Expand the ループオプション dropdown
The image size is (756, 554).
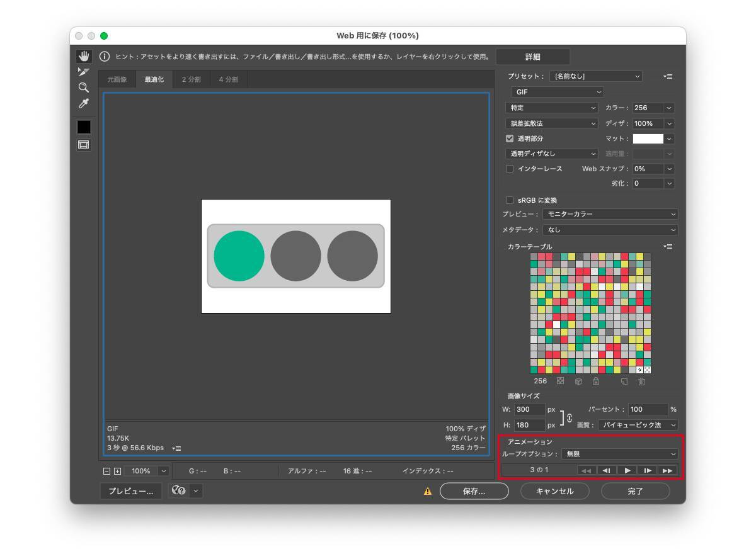(620, 454)
